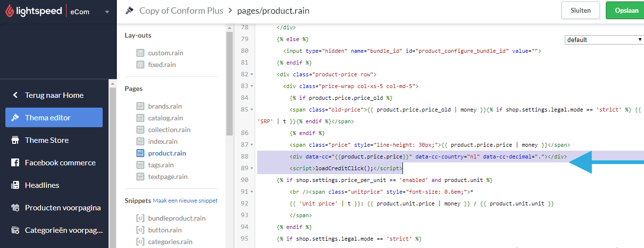Open the default theme dropdown
644x248 pixels.
point(604,40)
